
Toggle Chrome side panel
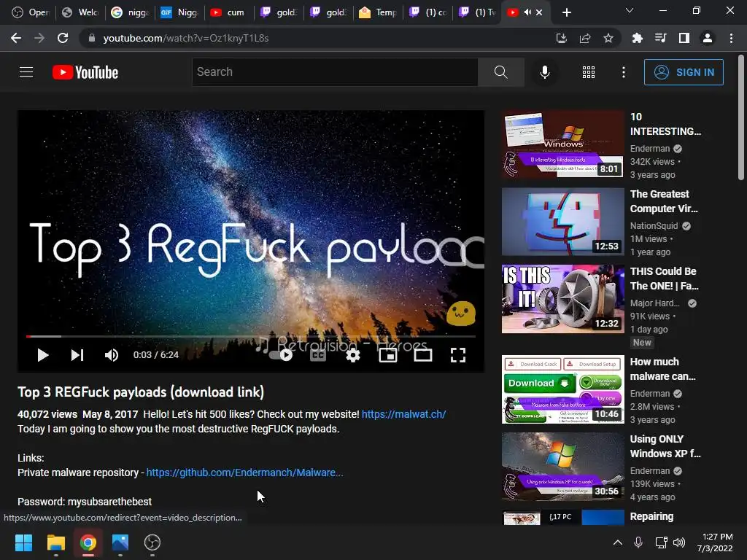(x=684, y=38)
